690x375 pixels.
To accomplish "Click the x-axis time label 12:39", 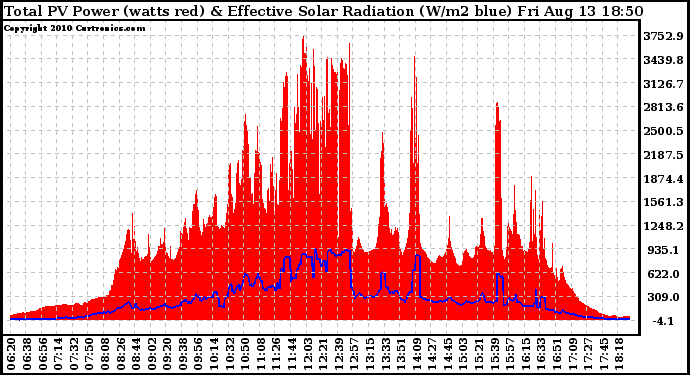I will click(339, 354).
